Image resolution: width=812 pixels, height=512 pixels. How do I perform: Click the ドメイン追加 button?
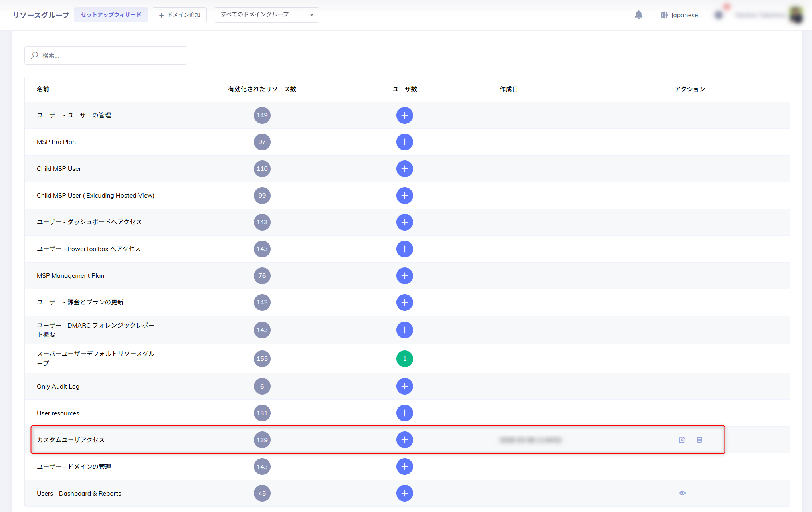click(x=180, y=15)
